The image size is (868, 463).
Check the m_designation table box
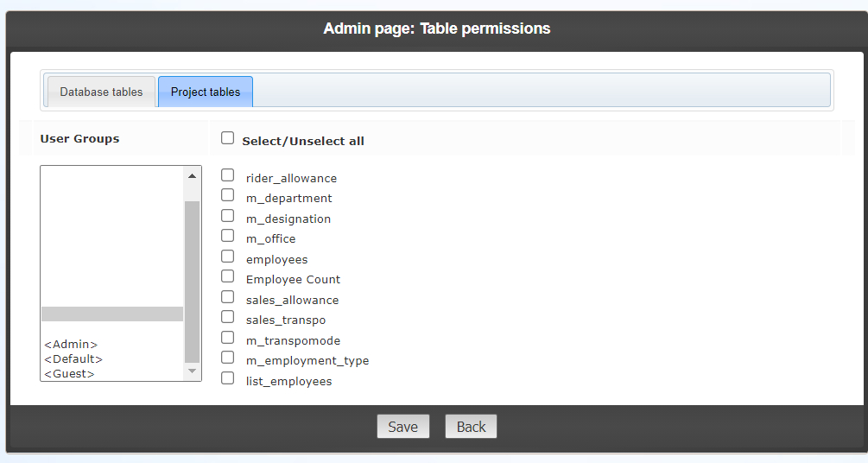(x=228, y=216)
